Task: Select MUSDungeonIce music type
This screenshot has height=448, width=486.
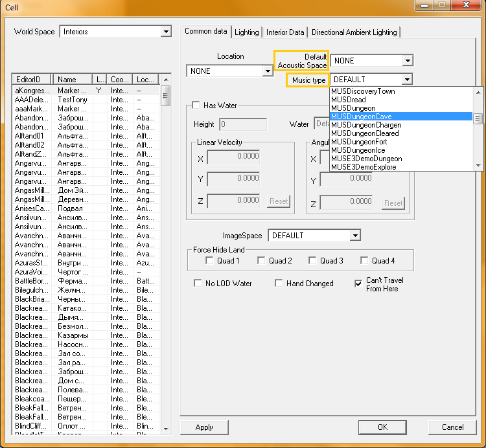Action: (401, 150)
